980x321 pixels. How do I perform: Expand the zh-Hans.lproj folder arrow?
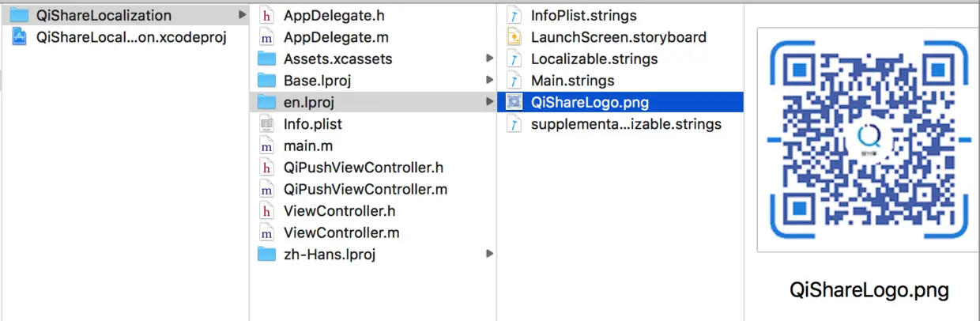coord(490,254)
